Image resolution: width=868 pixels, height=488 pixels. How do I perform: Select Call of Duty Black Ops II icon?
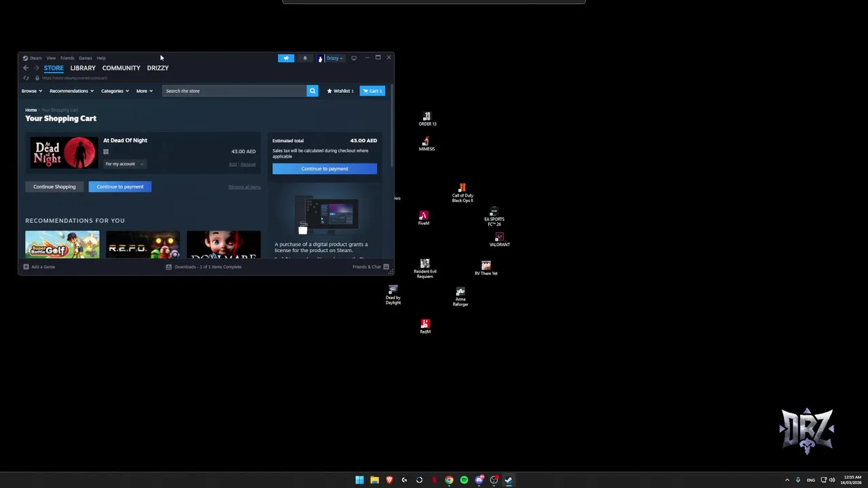(462, 192)
